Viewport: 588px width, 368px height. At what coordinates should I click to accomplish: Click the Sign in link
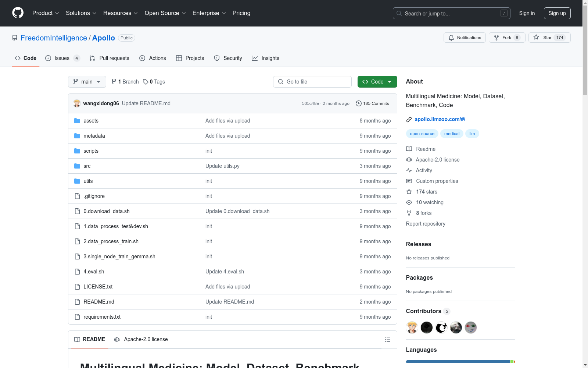coord(527,13)
